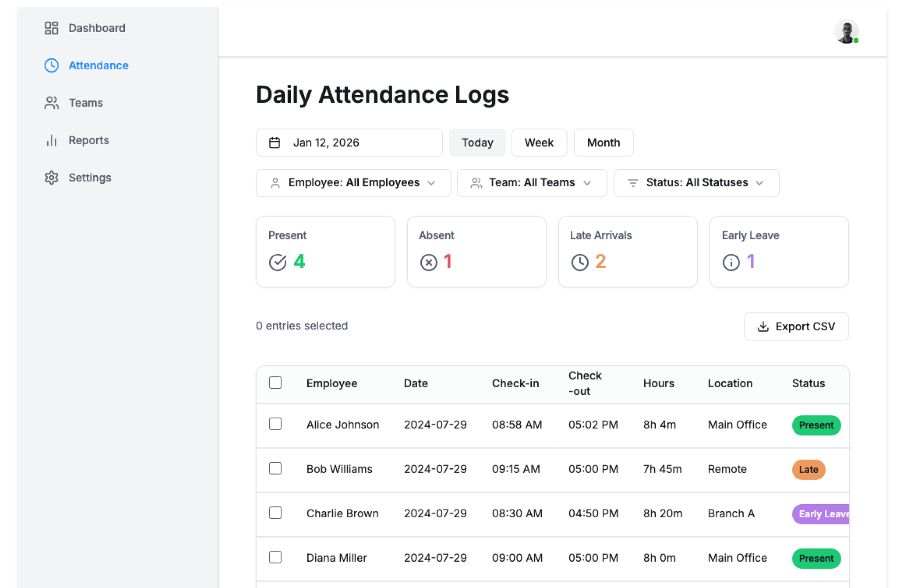Click the user profile avatar
The width and height of the screenshot is (905, 588).
[846, 32]
